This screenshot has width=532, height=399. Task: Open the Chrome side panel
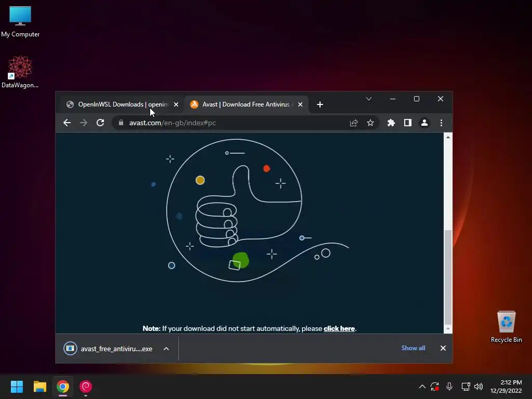tap(408, 123)
